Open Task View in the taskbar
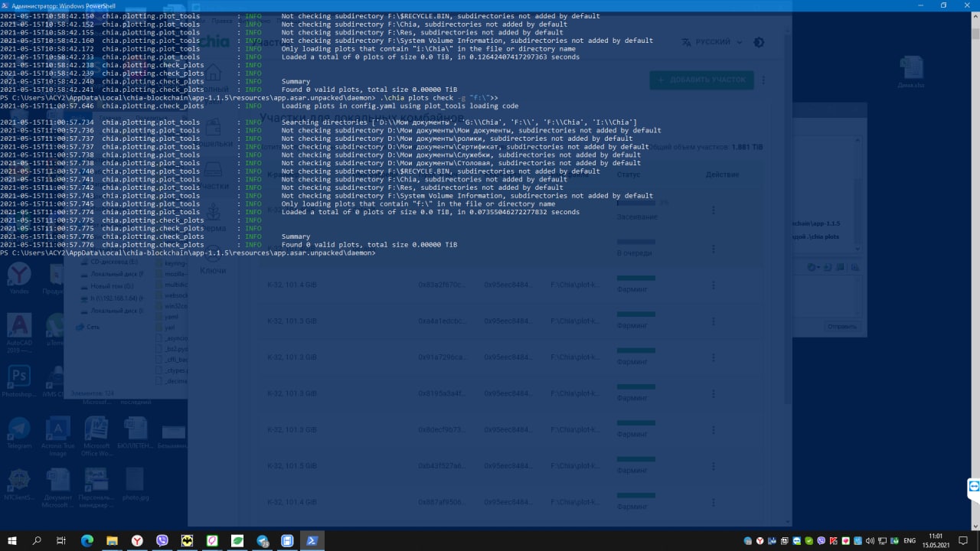The height and width of the screenshot is (551, 980). [61, 540]
